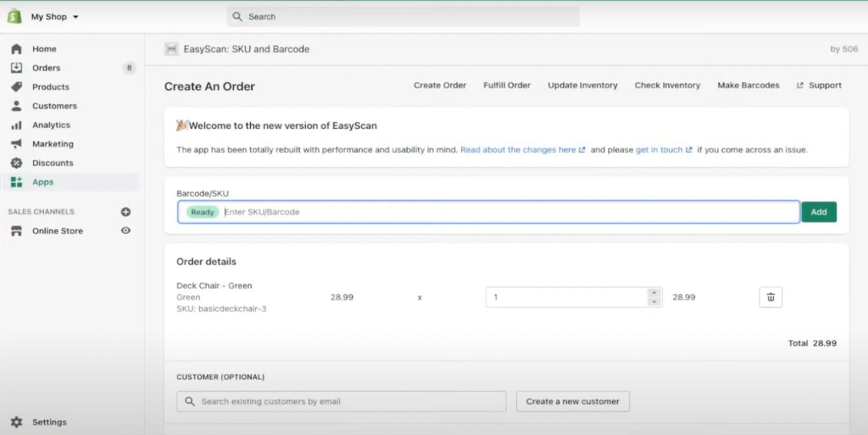Focus the Enter SKU/Barcode input field

click(509, 212)
